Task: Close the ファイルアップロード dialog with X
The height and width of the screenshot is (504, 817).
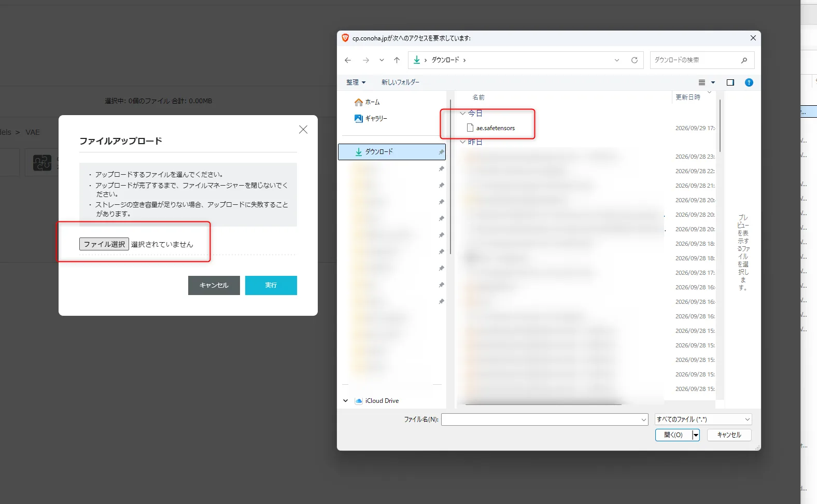Action: (x=303, y=130)
